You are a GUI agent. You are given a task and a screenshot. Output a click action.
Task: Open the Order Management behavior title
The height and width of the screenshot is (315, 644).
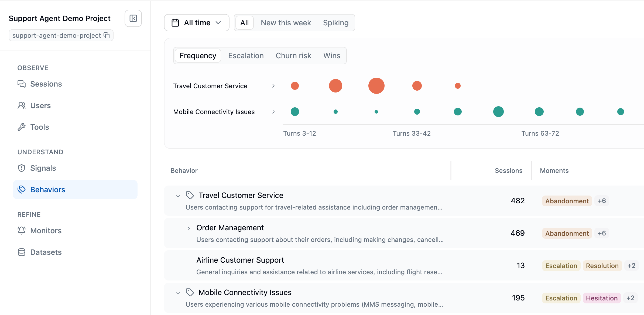pos(230,228)
